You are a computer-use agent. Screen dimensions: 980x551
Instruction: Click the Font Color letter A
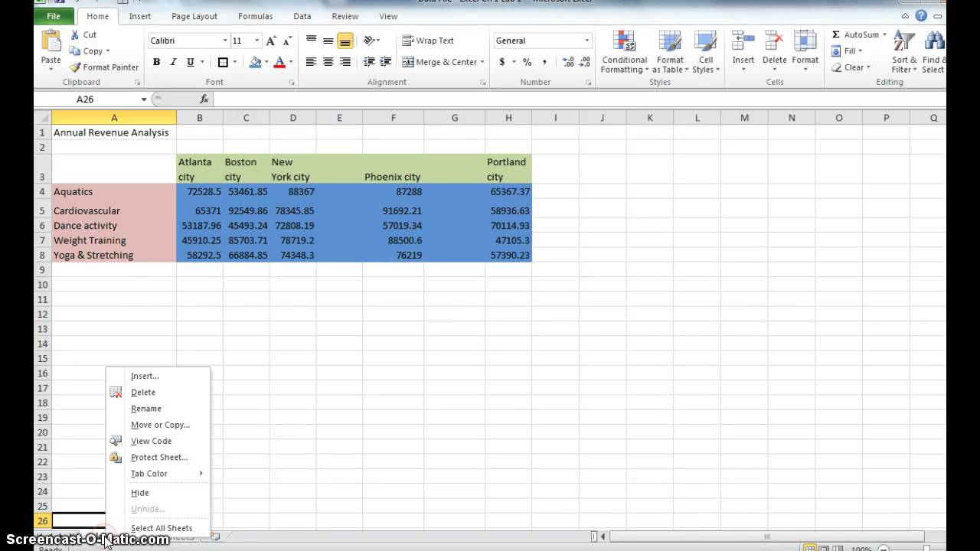coord(279,63)
